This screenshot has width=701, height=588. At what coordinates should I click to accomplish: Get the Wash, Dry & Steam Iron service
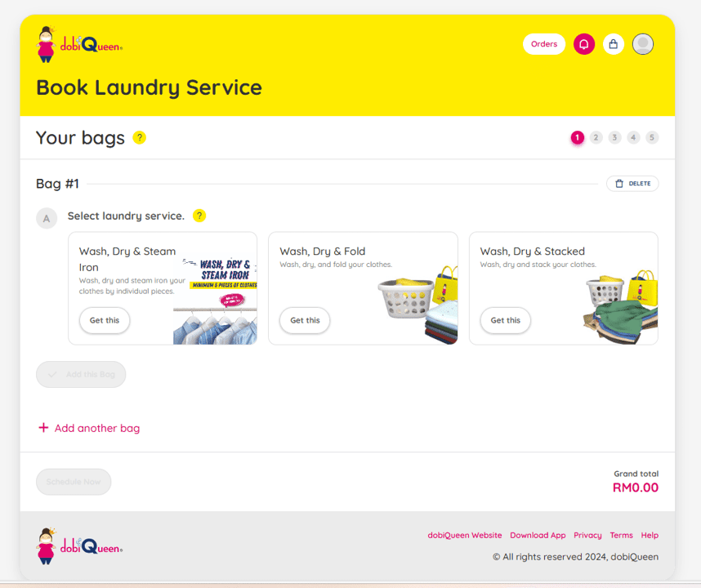105,320
